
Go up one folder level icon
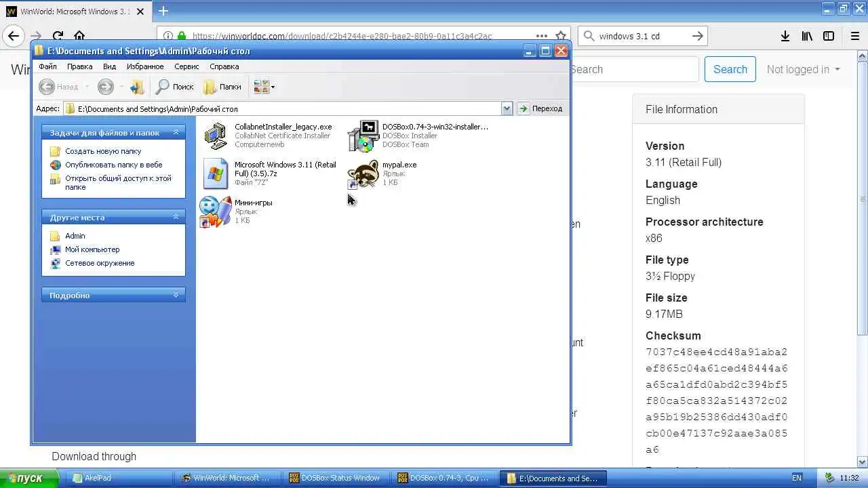point(137,87)
